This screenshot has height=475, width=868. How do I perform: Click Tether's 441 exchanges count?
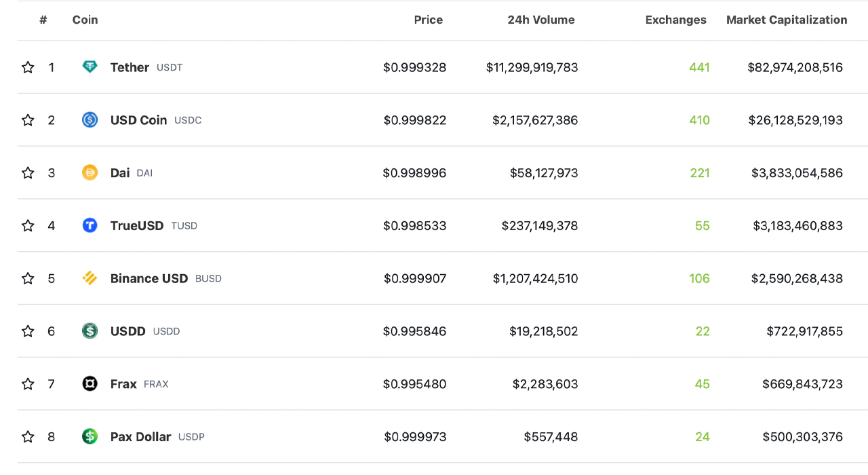[699, 67]
